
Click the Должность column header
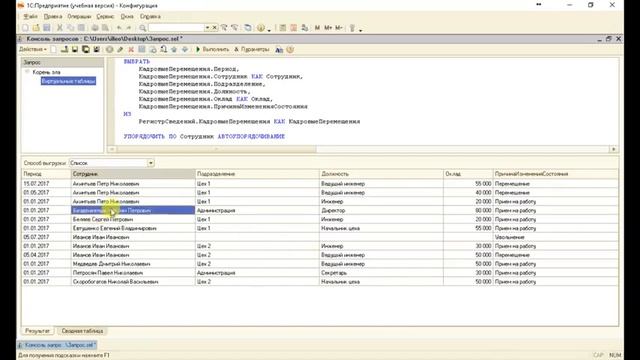click(x=381, y=174)
